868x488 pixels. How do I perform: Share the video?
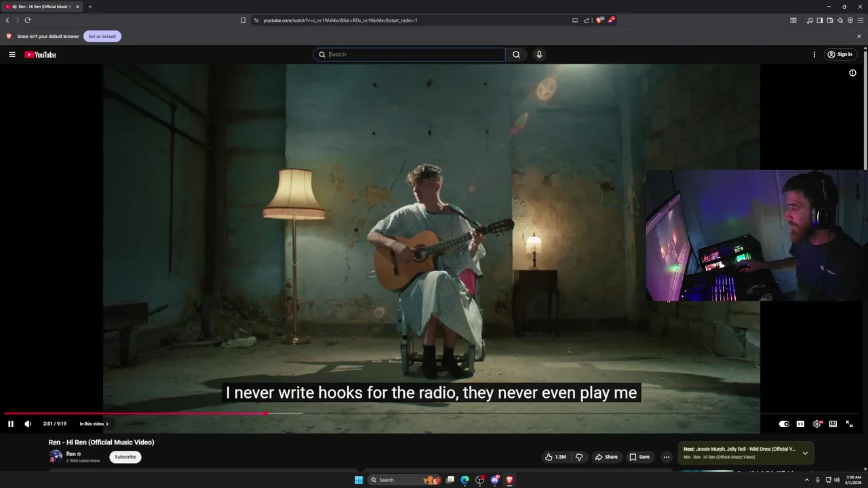pyautogui.click(x=606, y=457)
